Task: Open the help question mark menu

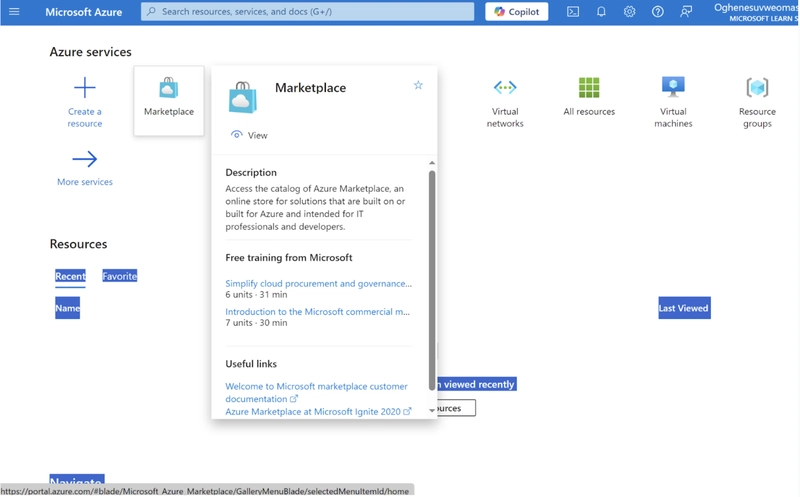Action: pos(658,11)
